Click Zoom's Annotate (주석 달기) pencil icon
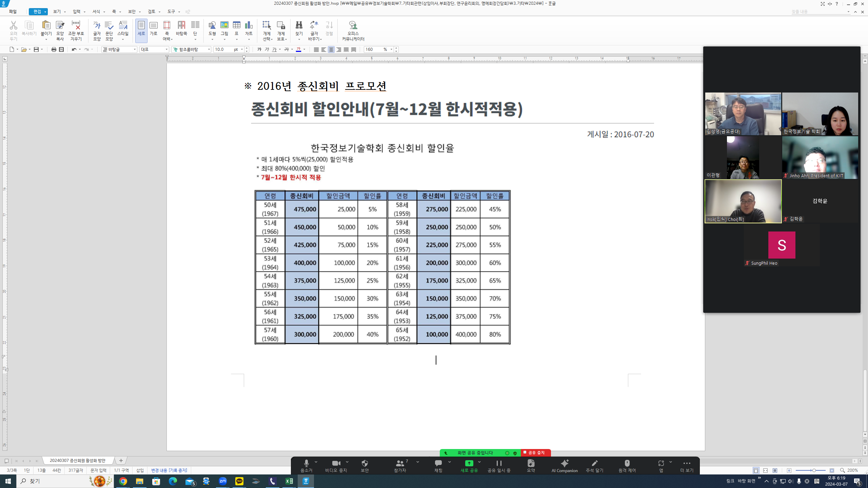This screenshot has width=868, height=488. click(594, 463)
